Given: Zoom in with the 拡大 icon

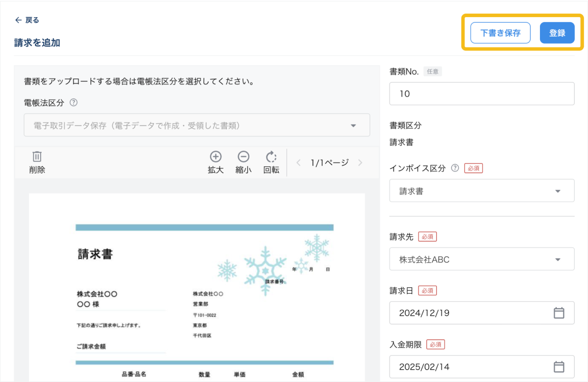Looking at the screenshot, I should (x=216, y=157).
